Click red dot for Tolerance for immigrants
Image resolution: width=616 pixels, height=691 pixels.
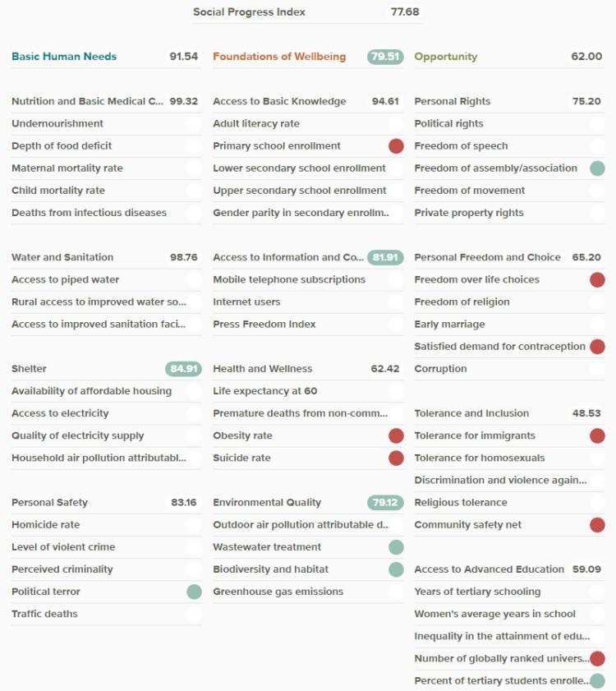pos(597,435)
